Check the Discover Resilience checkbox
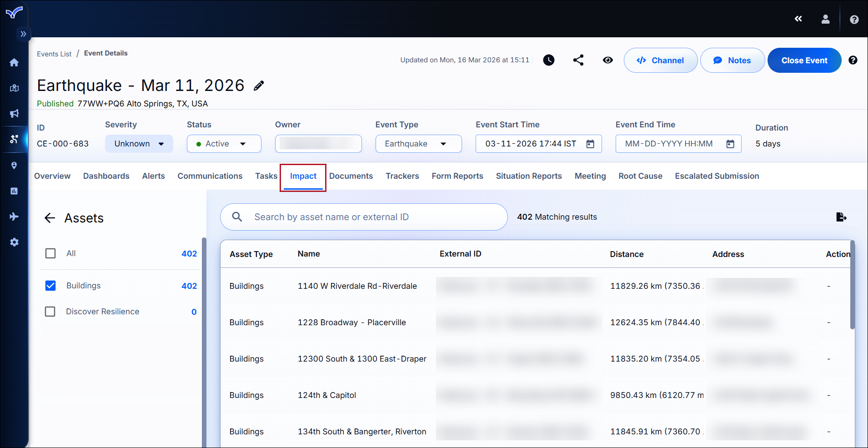 50,312
